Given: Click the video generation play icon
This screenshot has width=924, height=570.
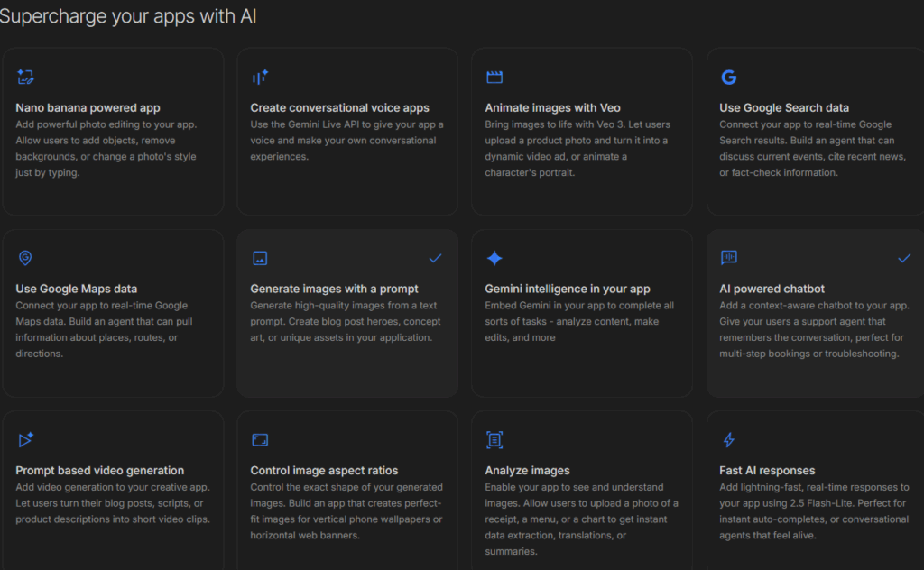Looking at the screenshot, I should click(x=25, y=440).
